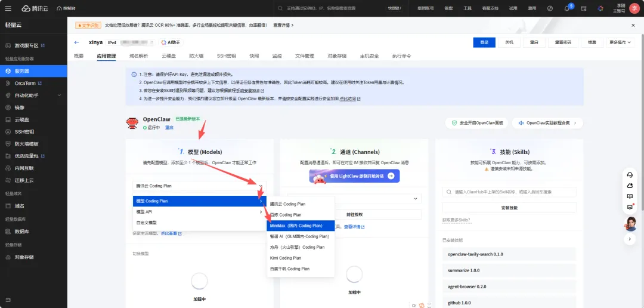Click the Tencent Cloud logo

tap(35, 8)
